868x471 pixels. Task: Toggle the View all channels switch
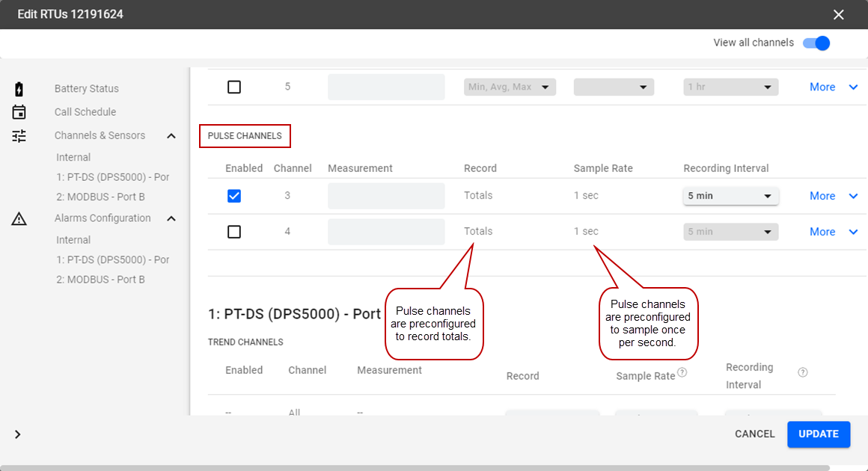pyautogui.click(x=816, y=43)
